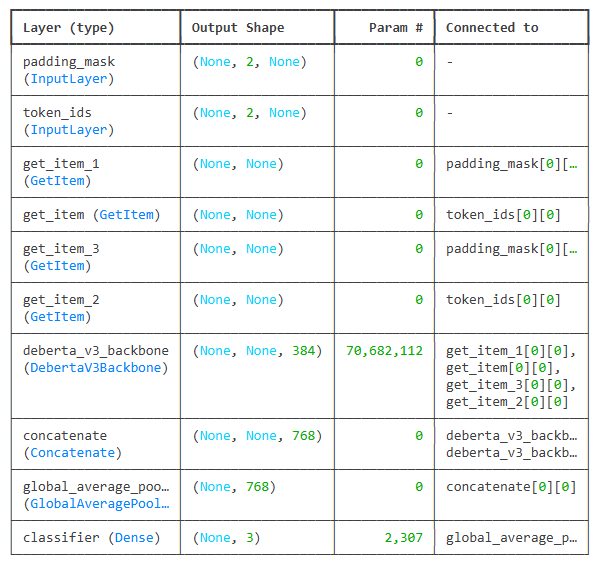Click the DebertaV3Backbone type label

[x=96, y=368]
